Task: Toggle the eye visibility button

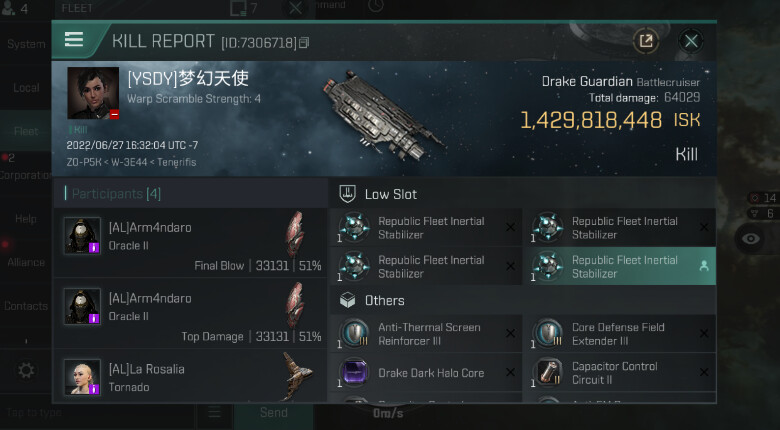Action: coord(751,238)
